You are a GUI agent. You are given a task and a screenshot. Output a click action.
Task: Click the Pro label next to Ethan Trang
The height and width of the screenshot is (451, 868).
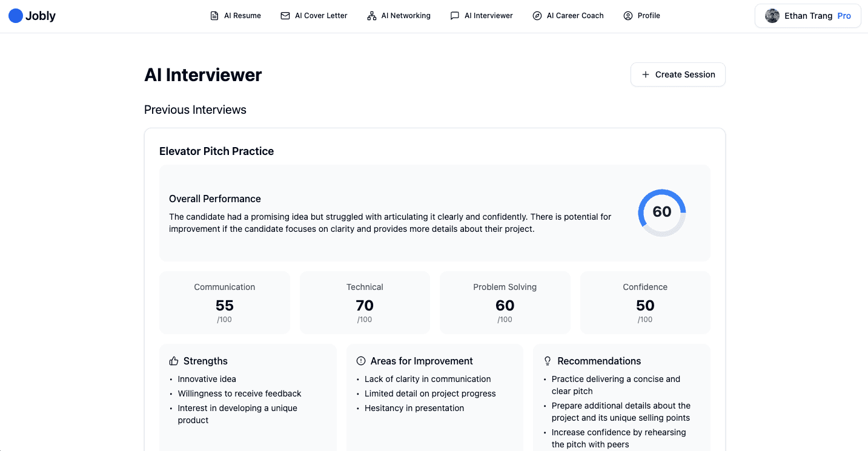(844, 16)
